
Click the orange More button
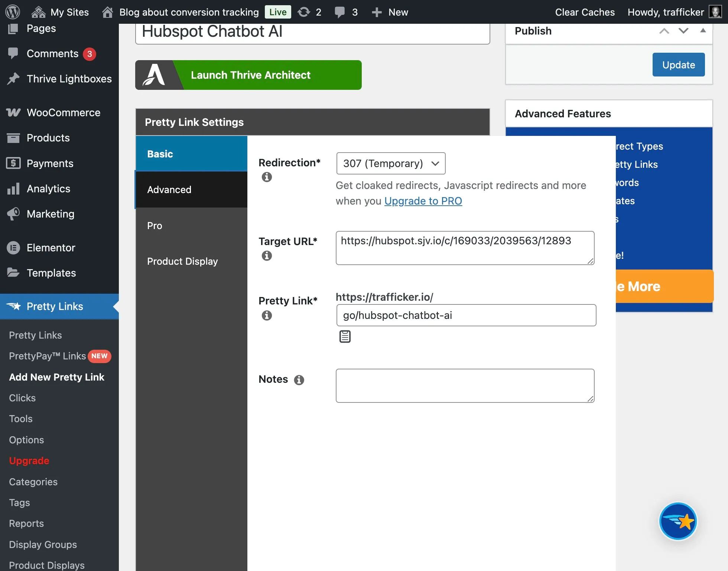664,286
